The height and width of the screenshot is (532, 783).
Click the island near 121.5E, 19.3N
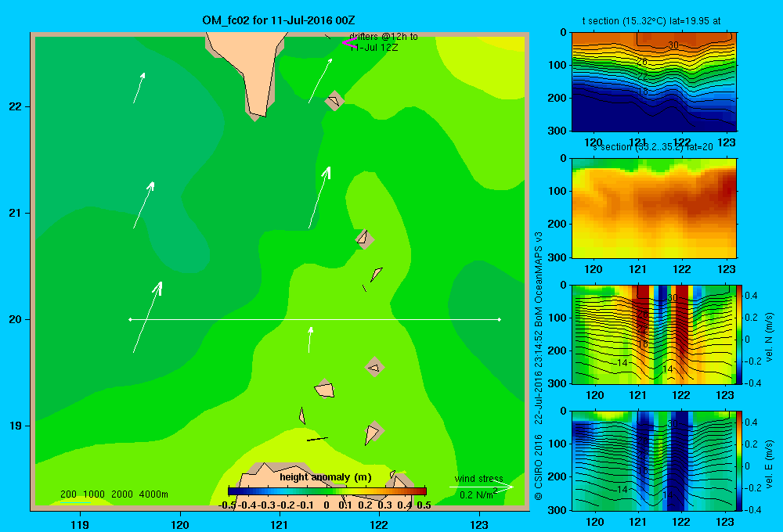325,388
